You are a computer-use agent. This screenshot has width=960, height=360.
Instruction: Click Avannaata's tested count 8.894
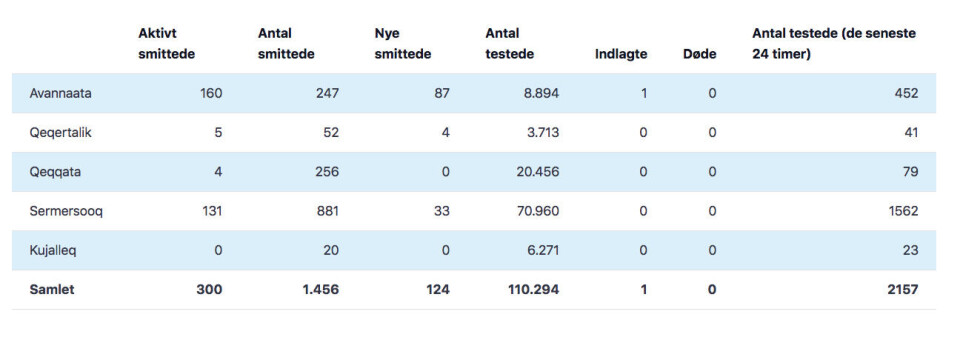[541, 93]
